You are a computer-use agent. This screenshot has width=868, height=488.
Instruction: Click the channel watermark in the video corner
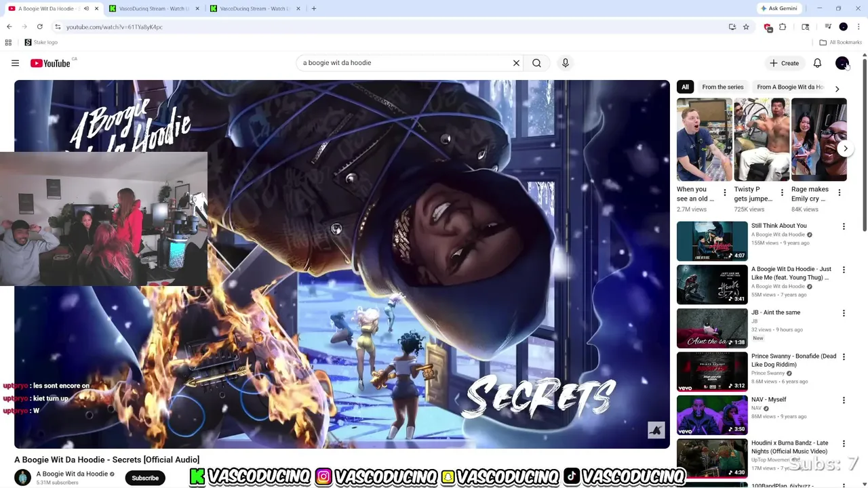coord(656,430)
